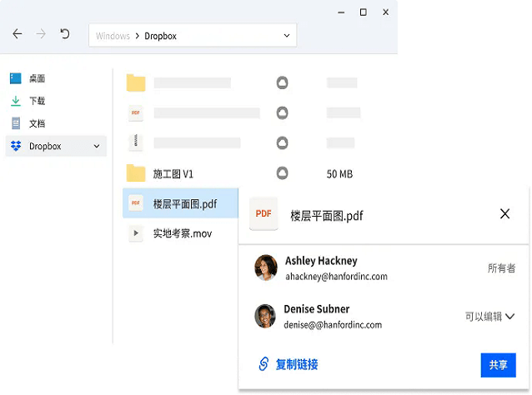Click Ashley Hackney's avatar

pyautogui.click(x=266, y=267)
